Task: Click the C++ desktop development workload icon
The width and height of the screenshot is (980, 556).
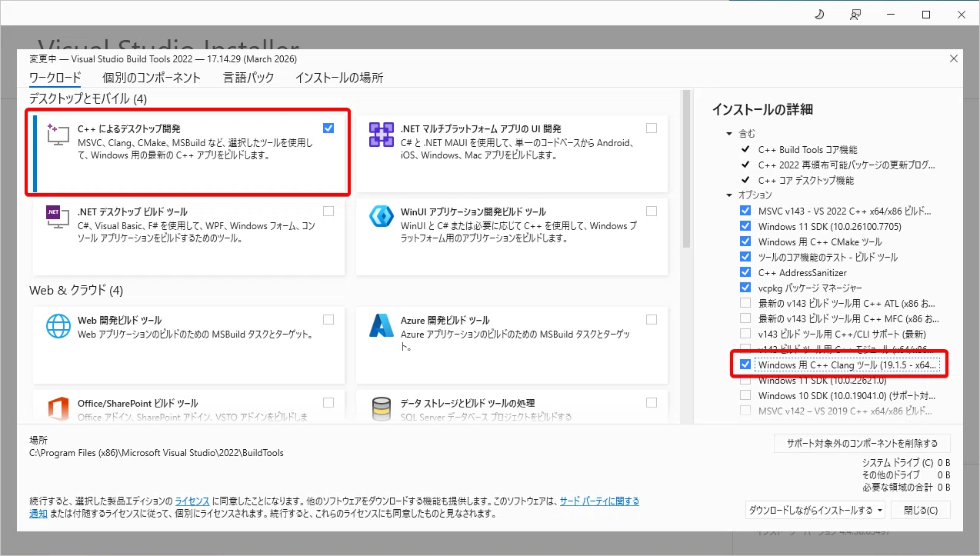Action: pos(59,135)
